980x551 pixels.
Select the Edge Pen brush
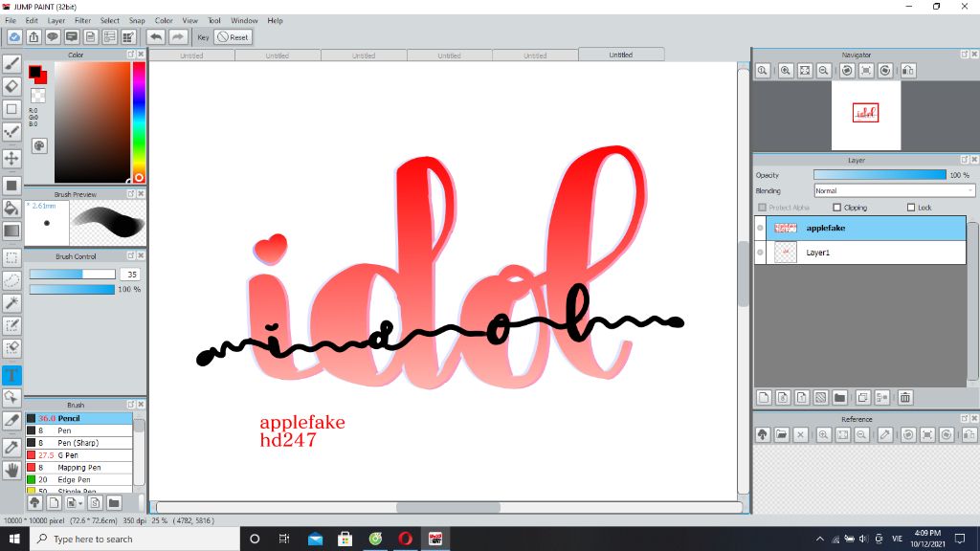coord(78,480)
